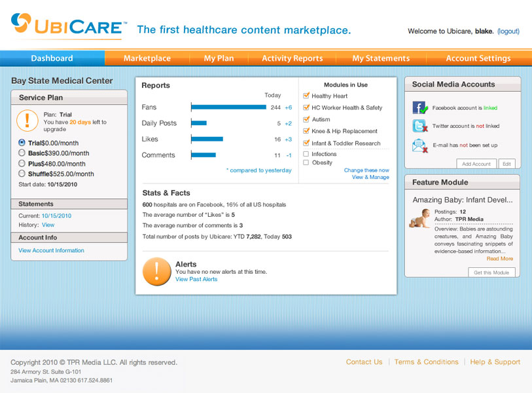This screenshot has height=393, width=532.
Task: Click the View & Manage link
Action: point(370,177)
